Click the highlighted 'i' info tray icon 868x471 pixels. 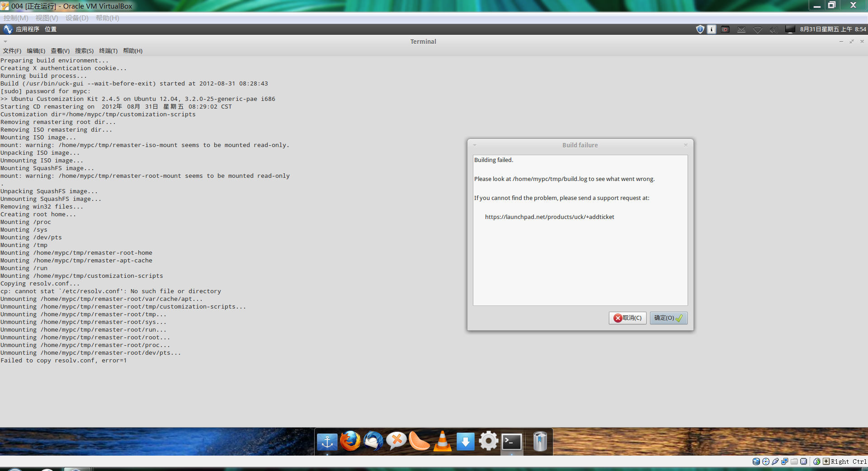[x=712, y=29]
